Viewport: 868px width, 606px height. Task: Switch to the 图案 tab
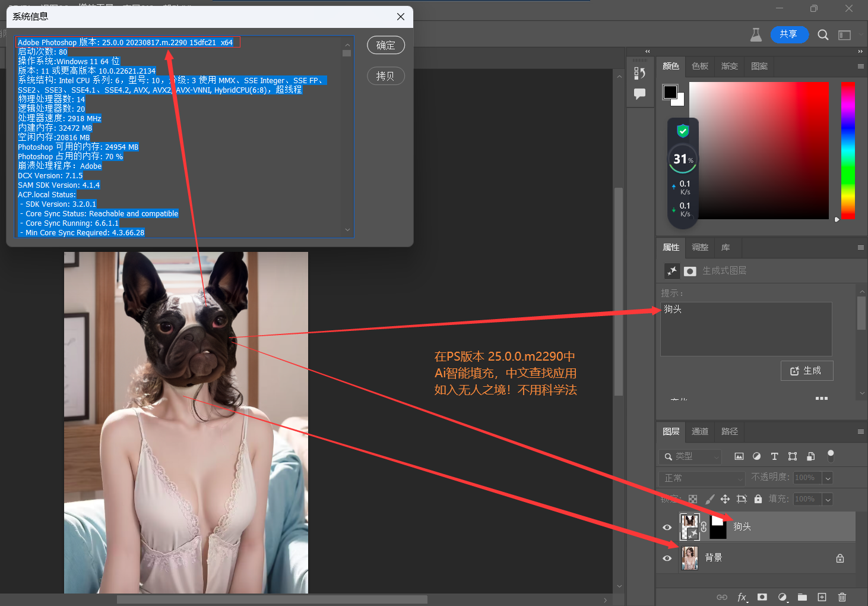click(x=759, y=67)
